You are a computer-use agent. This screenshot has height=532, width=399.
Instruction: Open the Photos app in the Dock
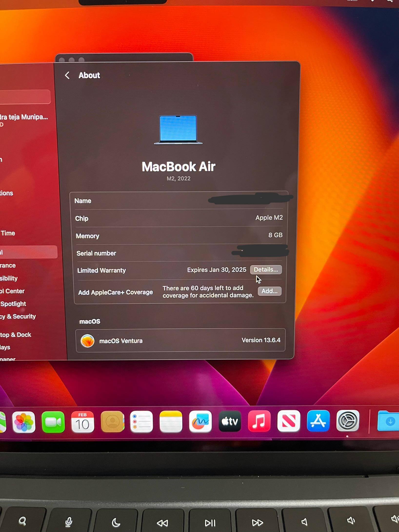click(24, 422)
